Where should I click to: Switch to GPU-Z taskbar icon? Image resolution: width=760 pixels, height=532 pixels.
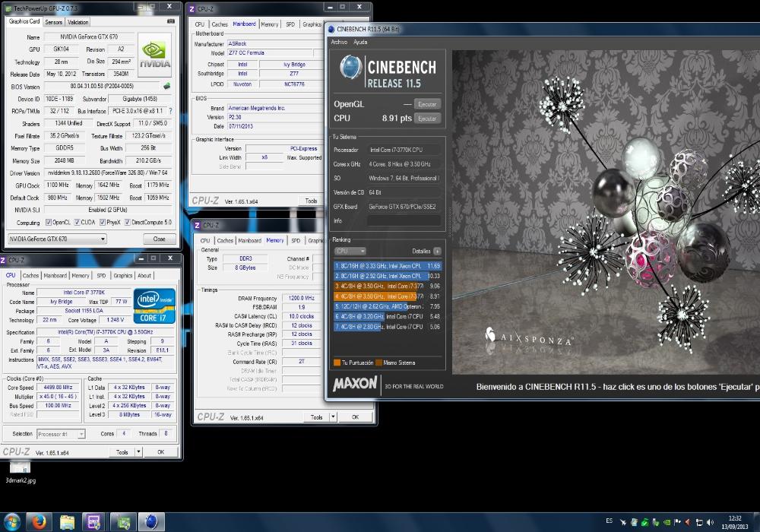[x=123, y=522]
